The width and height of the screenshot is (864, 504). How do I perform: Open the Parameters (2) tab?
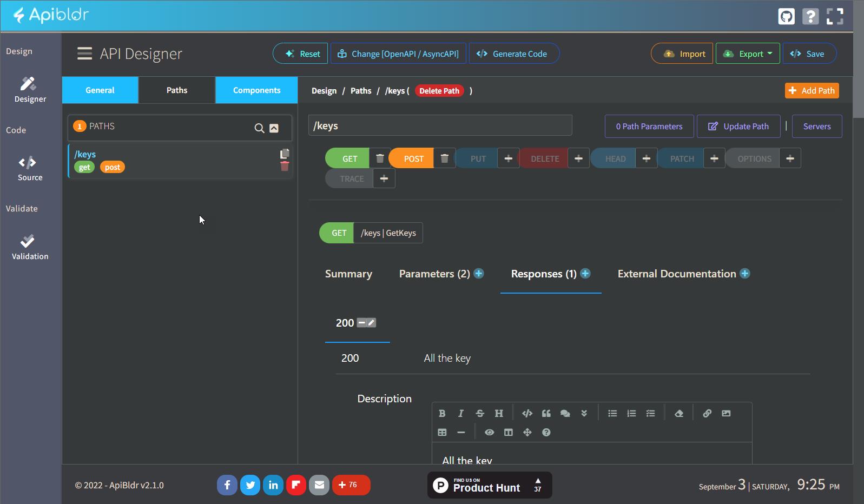[x=434, y=274]
